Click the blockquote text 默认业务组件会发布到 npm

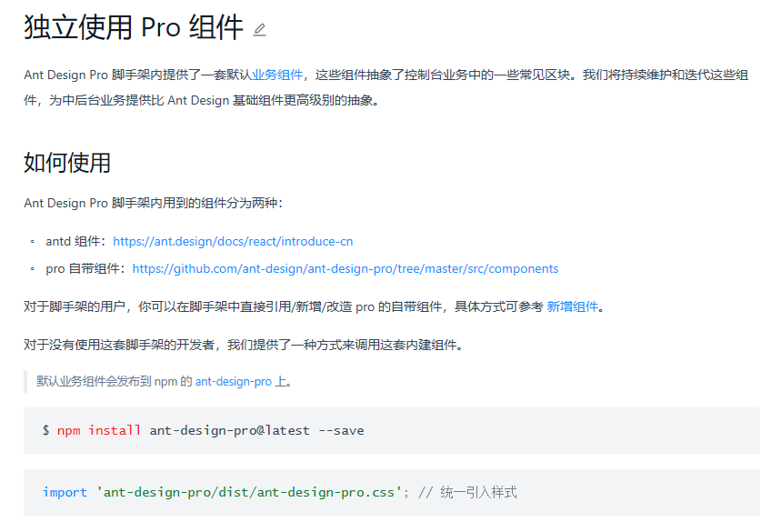165,382
